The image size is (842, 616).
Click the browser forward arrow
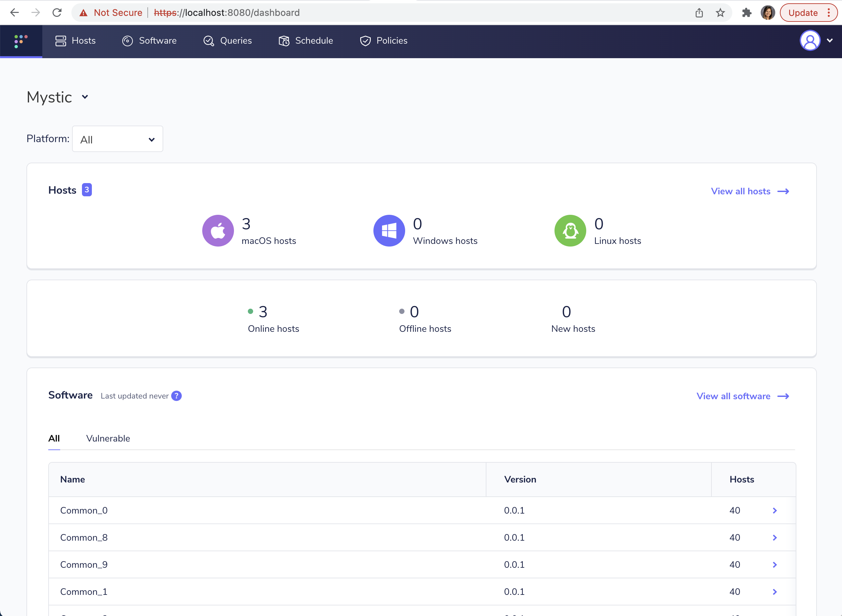(x=35, y=13)
